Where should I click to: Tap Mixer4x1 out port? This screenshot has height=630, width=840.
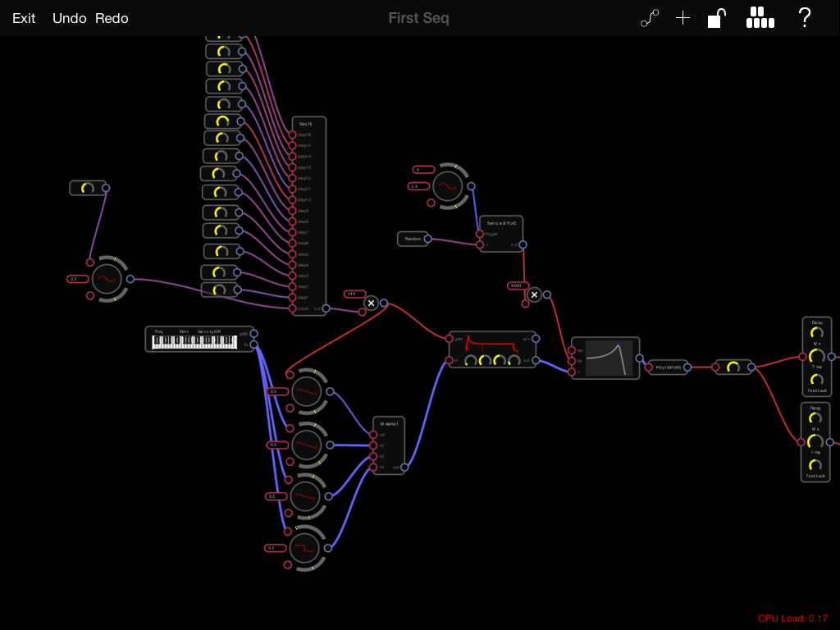404,467
